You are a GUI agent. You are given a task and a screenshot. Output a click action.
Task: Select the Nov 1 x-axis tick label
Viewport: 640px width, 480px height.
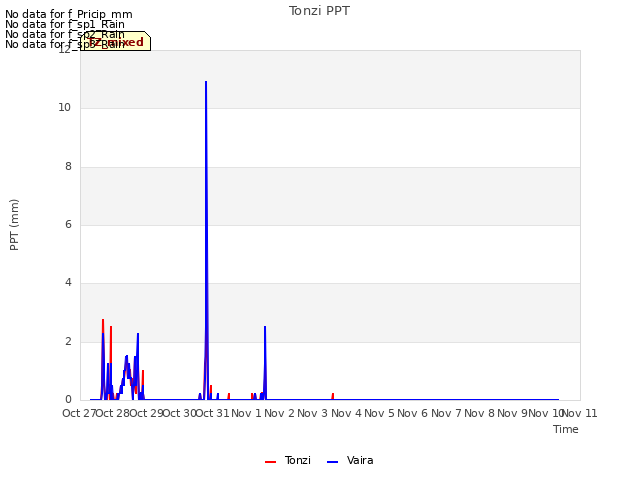pyautogui.click(x=246, y=413)
